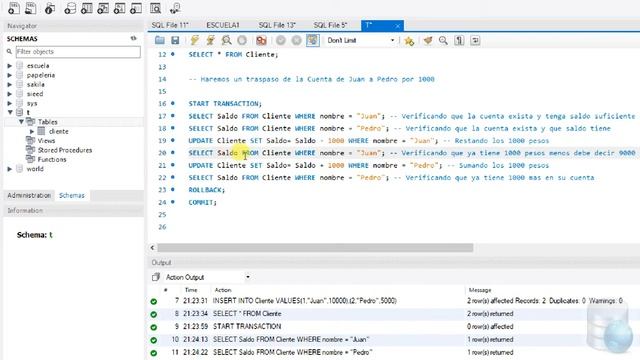The width and height of the screenshot is (640, 360).
Task: Select the output row SELECT * FROM Cliente
Action: 394,314
